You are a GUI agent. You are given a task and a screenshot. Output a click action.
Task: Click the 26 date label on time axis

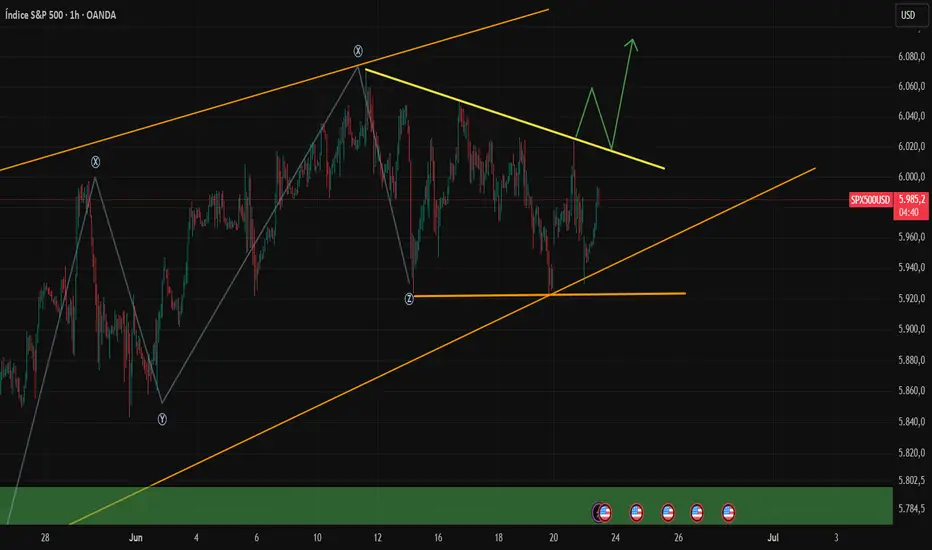pyautogui.click(x=678, y=538)
